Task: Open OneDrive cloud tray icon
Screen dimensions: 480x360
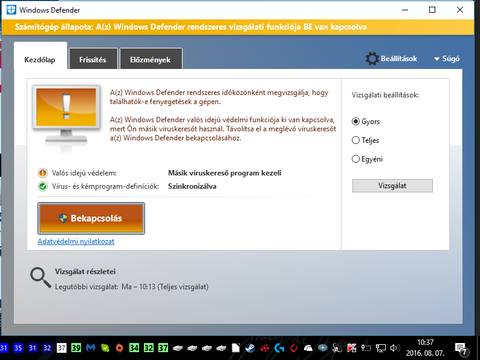Action: coord(308,349)
